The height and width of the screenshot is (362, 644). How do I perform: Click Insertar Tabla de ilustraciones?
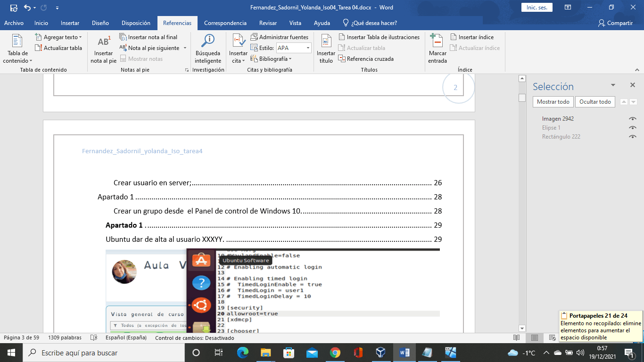pyautogui.click(x=379, y=37)
